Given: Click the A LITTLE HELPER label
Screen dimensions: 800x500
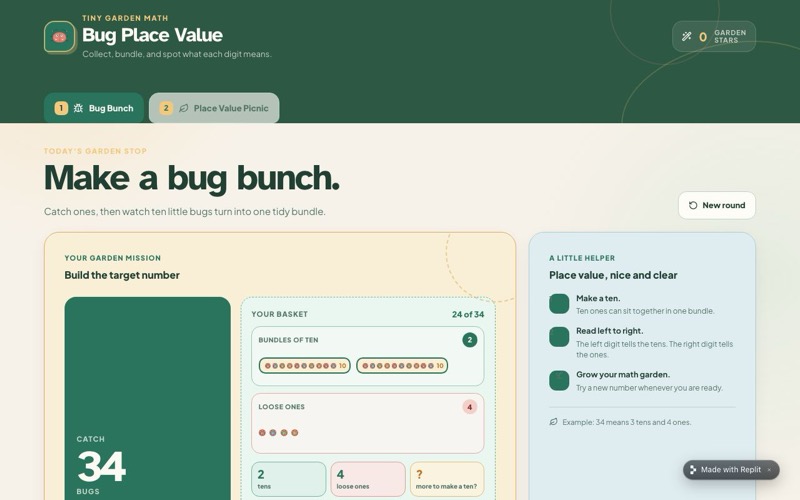Looking at the screenshot, I should 582,258.
